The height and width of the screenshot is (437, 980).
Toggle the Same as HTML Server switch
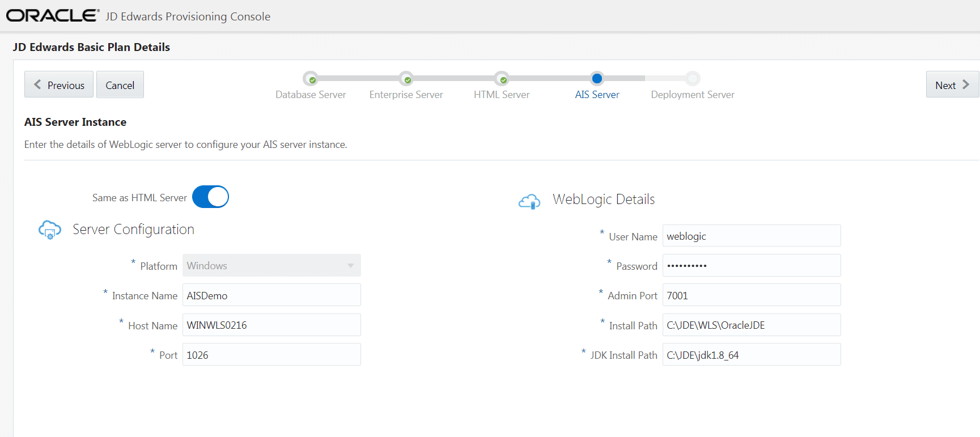pyautogui.click(x=210, y=197)
